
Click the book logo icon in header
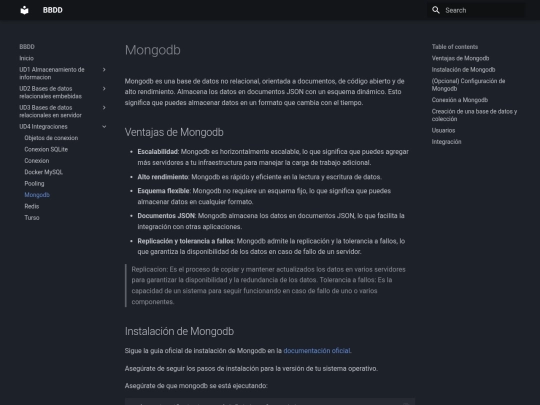click(24, 10)
